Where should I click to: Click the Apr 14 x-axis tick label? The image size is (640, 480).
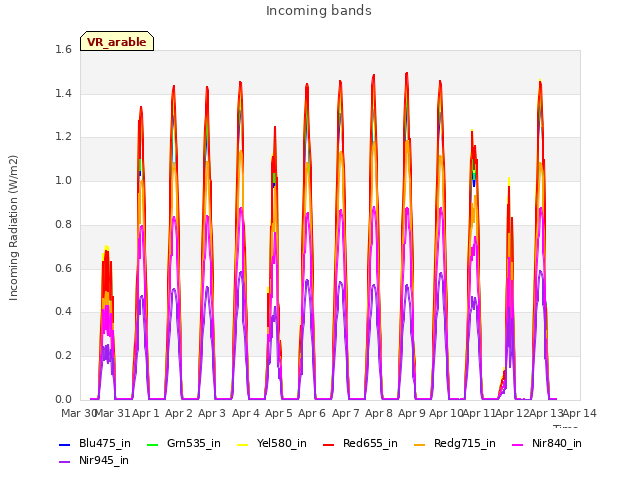[580, 413]
